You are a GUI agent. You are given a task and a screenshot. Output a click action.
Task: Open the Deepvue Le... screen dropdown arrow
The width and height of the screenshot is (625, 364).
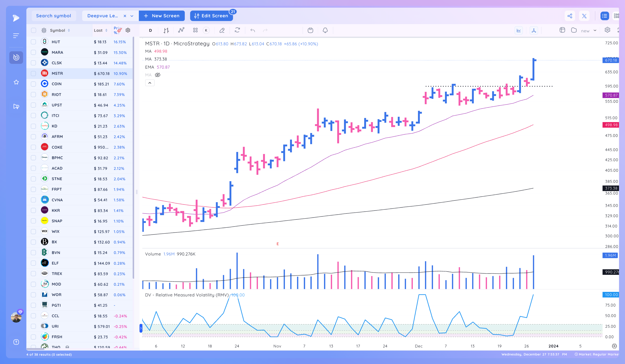[x=132, y=16]
